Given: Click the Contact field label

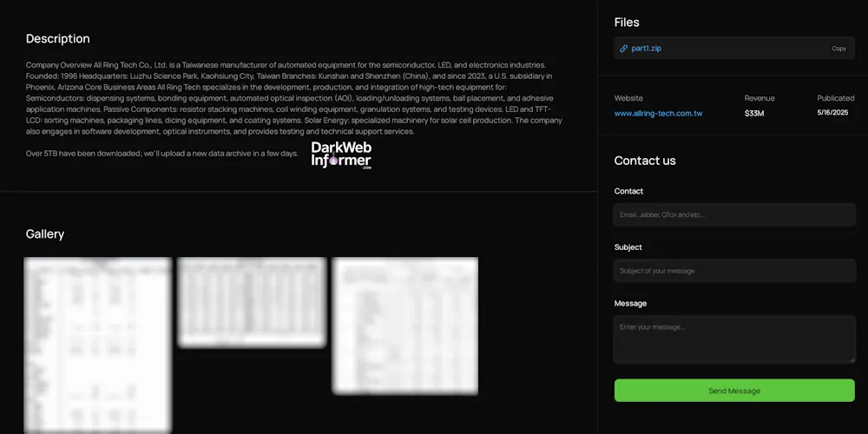Looking at the screenshot, I should click(628, 191).
